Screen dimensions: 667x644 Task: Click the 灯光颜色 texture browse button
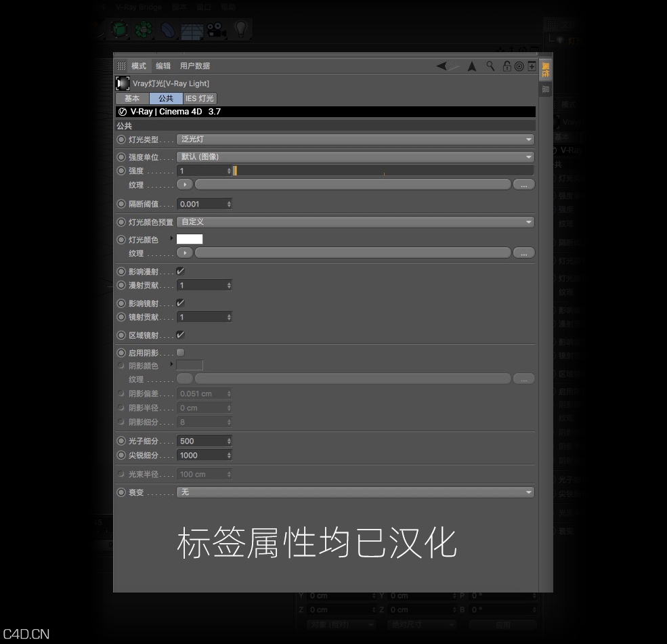[x=523, y=253]
